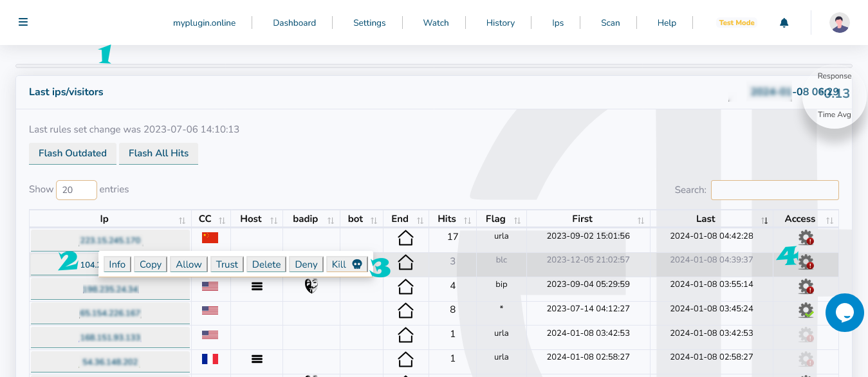Sort table by End column

coord(405,219)
